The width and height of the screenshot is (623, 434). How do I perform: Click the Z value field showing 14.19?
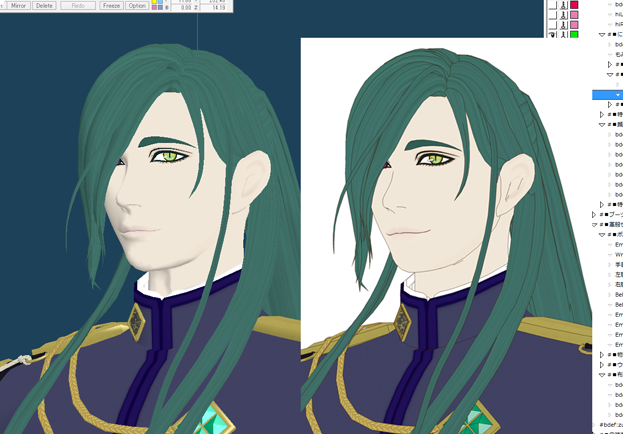pyautogui.click(x=215, y=8)
